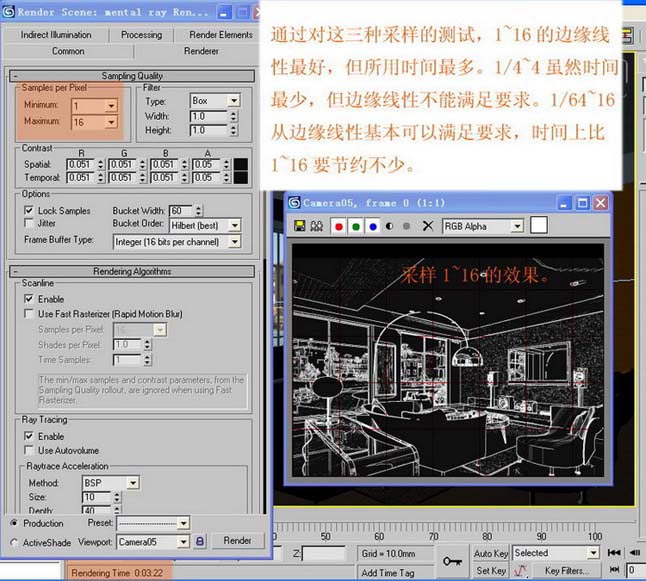646x581 pixels.
Task: Click the white color swatch in the frame window
Action: (x=538, y=225)
